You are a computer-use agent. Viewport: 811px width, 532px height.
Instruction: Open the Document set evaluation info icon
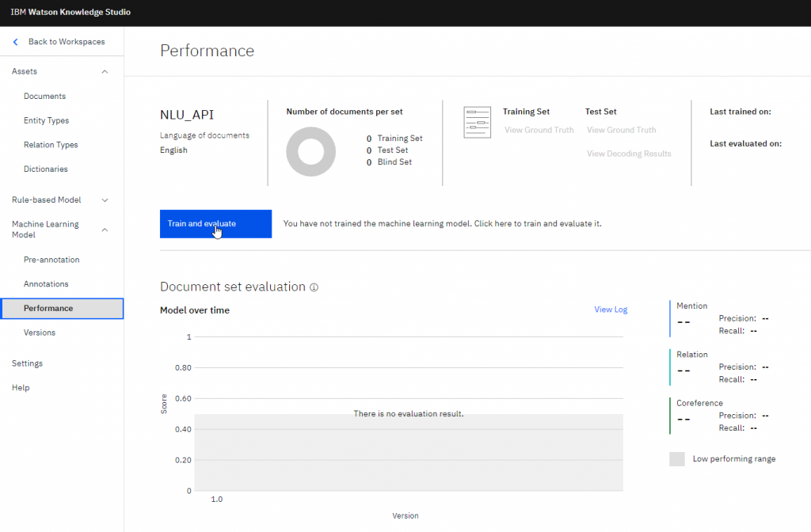click(314, 287)
